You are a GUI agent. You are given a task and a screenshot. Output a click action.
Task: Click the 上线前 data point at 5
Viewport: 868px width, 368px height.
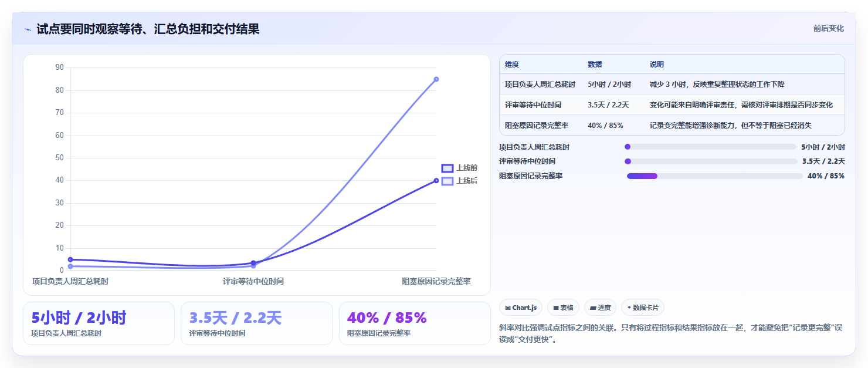pyautogui.click(x=70, y=259)
